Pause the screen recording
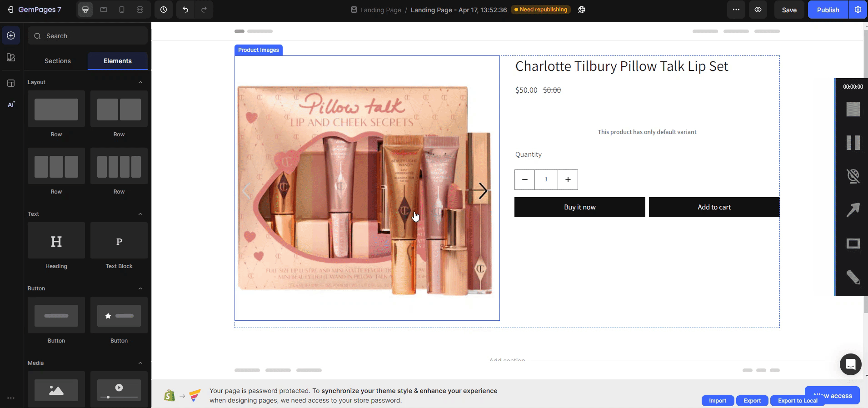Screen dimensions: 868x408 click(x=853, y=143)
